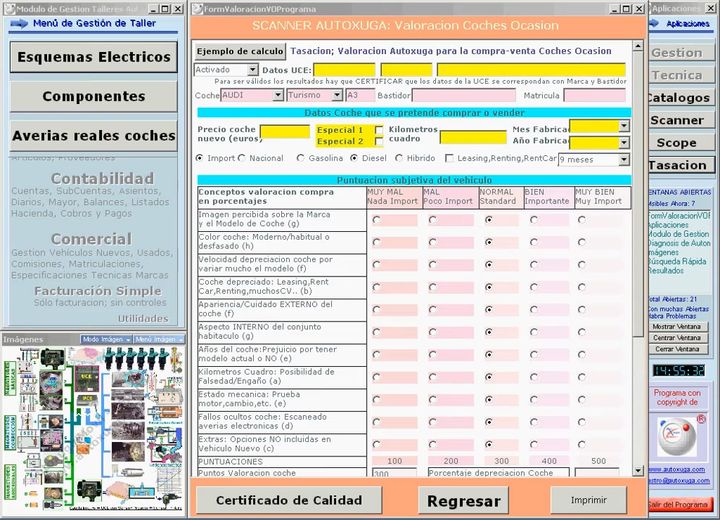Screen dimensions: 720x520
Task: Open the Menú Imagen dropdown in Imágenes panel
Action: pyautogui.click(x=158, y=339)
